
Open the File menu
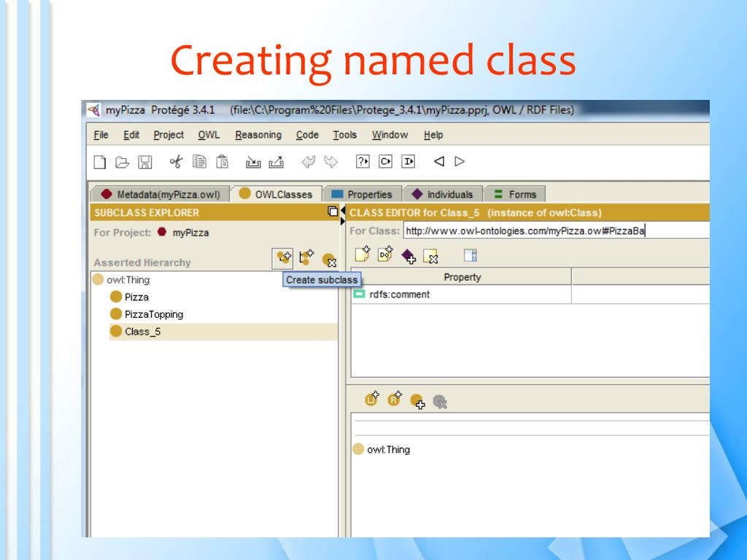(x=101, y=135)
